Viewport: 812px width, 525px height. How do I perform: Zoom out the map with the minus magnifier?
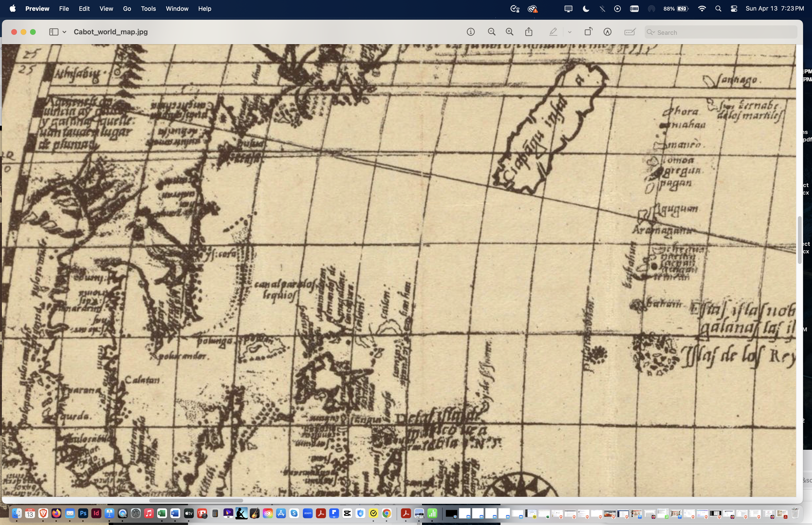pyautogui.click(x=491, y=32)
